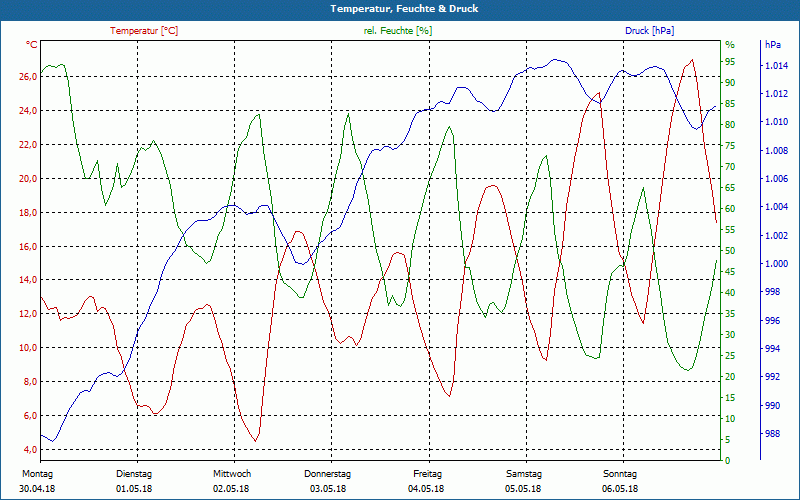800x500 pixels.
Task: Click the "80" humidity axis value
Action: point(730,125)
